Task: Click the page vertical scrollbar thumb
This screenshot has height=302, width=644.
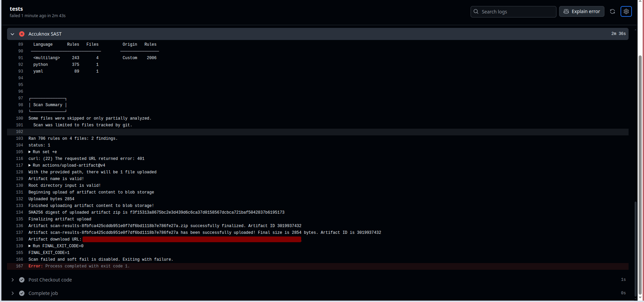Action: 640,175
